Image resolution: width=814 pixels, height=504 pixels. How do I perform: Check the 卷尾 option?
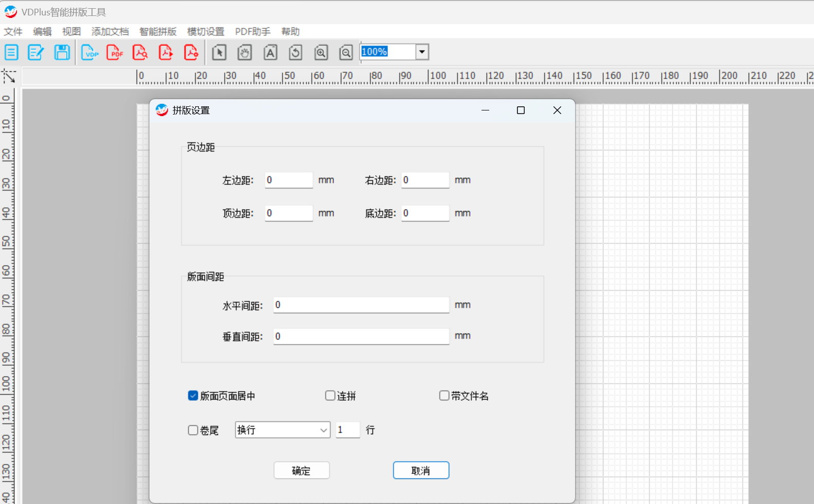point(193,430)
